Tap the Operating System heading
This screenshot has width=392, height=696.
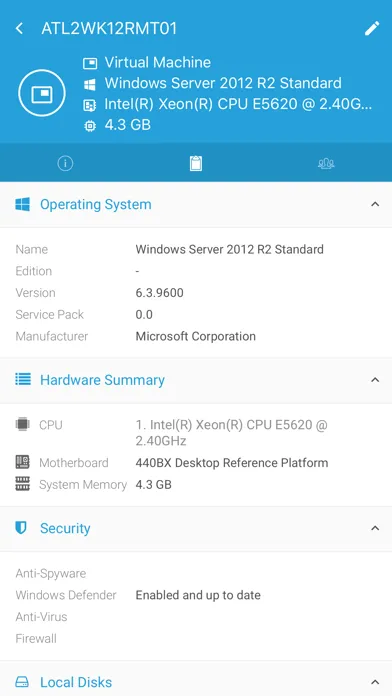pyautogui.click(x=96, y=205)
